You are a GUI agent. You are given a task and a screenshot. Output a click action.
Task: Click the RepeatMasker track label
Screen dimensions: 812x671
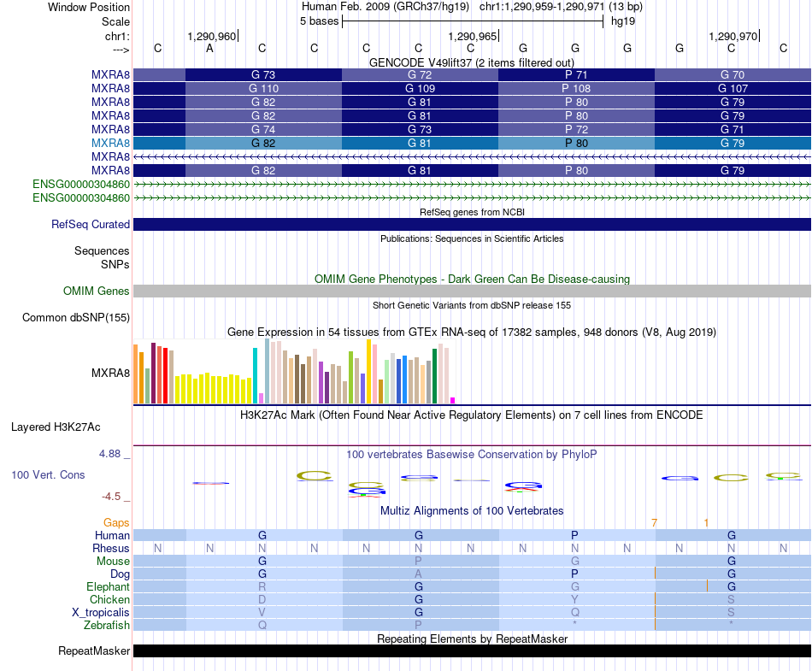pos(94,650)
